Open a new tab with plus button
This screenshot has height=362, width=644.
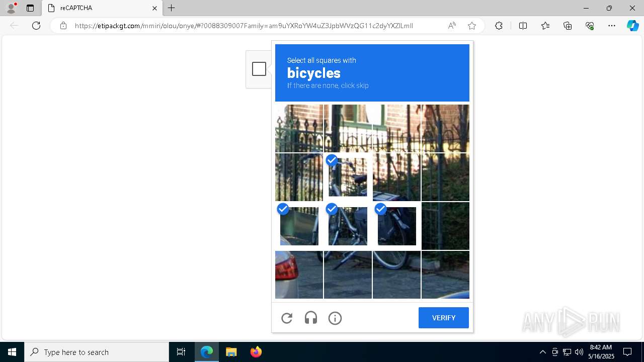[172, 8]
